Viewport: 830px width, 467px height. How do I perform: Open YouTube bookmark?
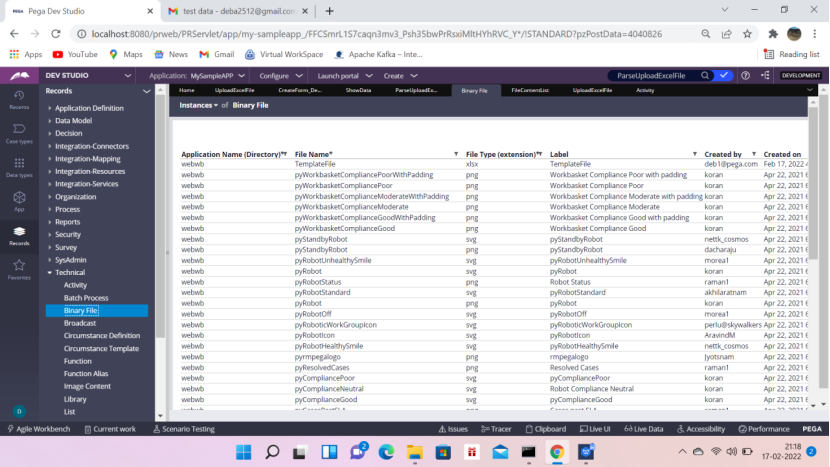(x=75, y=54)
